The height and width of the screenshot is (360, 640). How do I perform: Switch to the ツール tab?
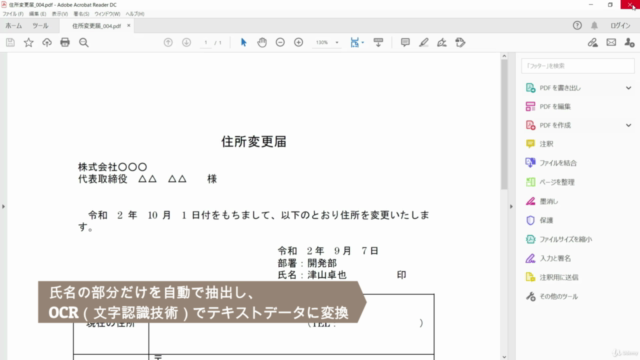point(40,26)
